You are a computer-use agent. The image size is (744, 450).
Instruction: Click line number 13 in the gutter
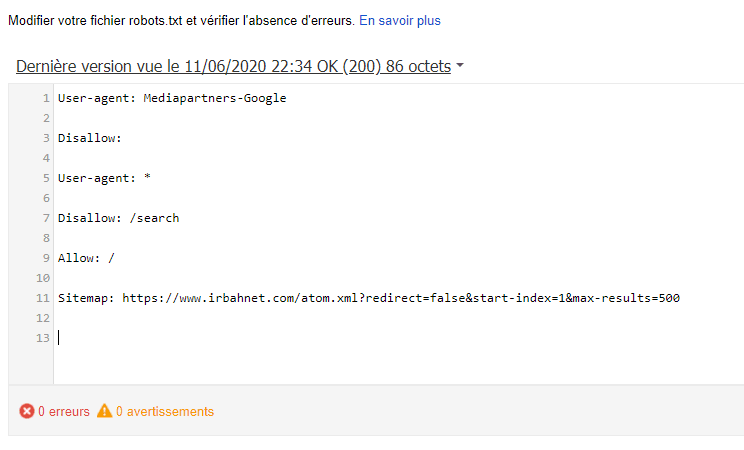tap(43, 338)
